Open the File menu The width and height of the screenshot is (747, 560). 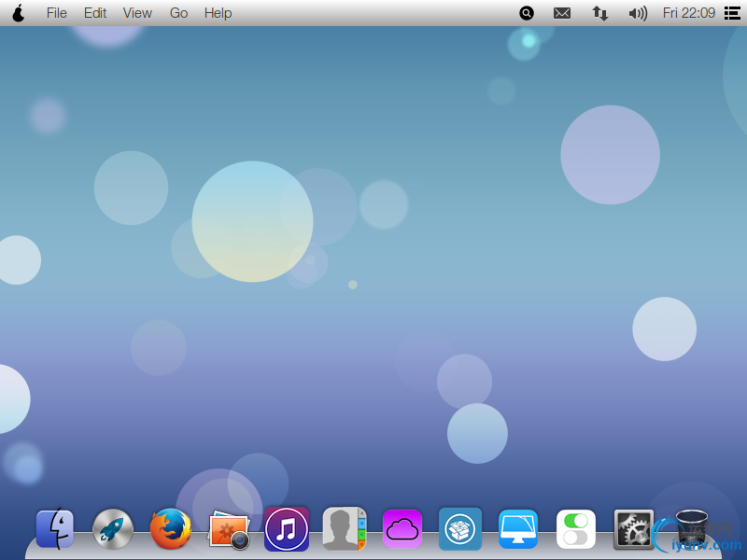tap(57, 13)
